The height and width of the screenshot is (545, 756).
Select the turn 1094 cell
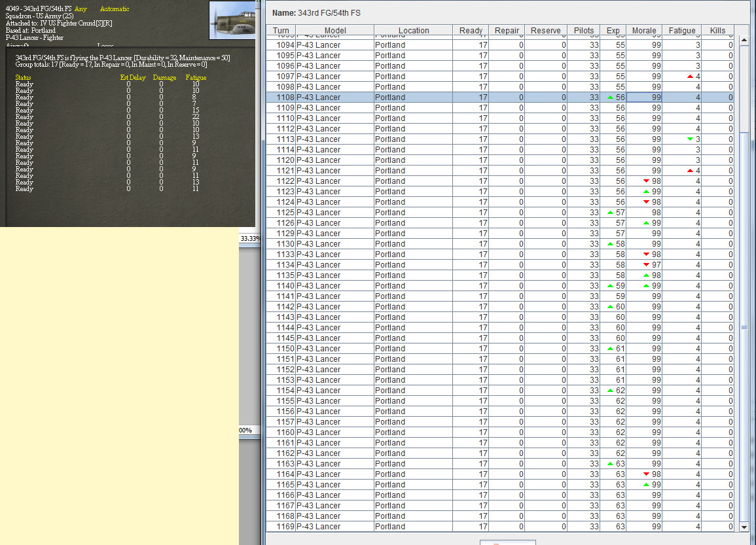[281, 44]
